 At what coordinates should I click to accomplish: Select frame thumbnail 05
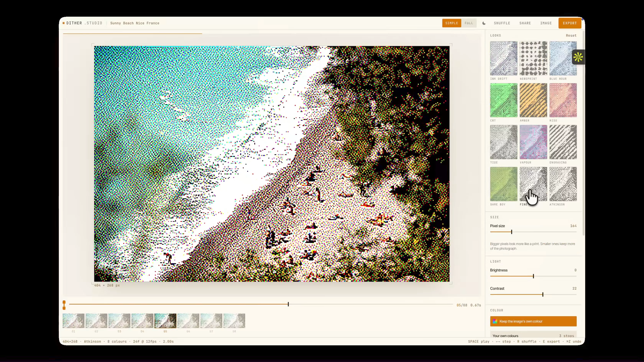(x=165, y=321)
